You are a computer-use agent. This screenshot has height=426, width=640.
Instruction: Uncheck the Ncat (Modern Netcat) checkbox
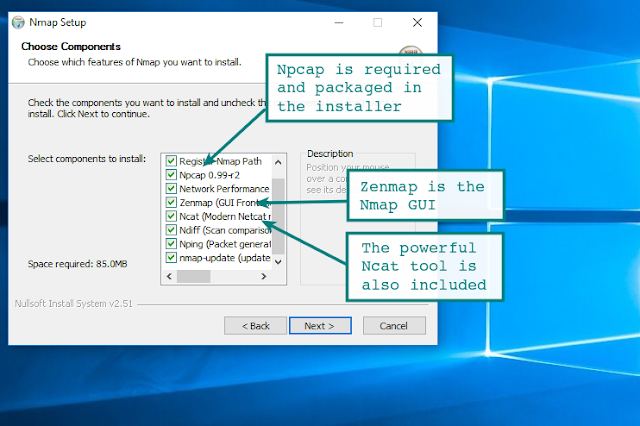pos(171,216)
